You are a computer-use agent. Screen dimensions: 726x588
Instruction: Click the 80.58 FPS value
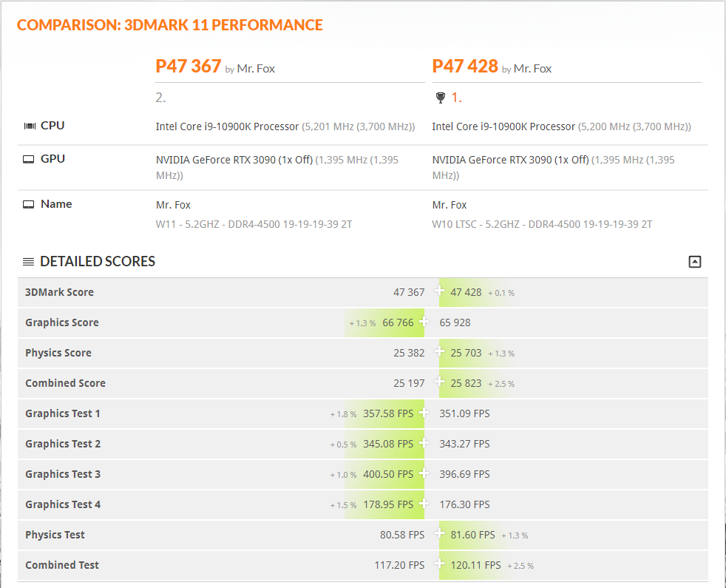tap(402, 535)
